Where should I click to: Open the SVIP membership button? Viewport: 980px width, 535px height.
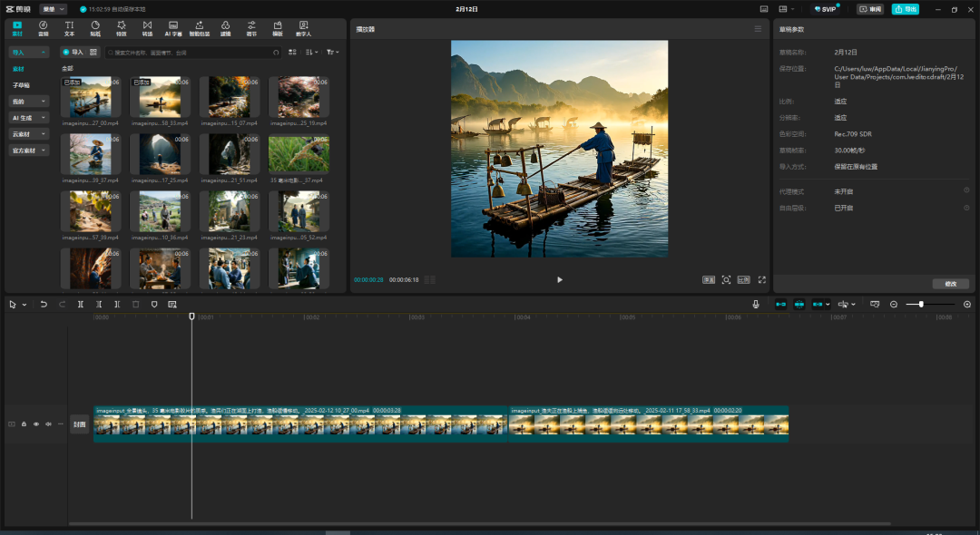825,9
